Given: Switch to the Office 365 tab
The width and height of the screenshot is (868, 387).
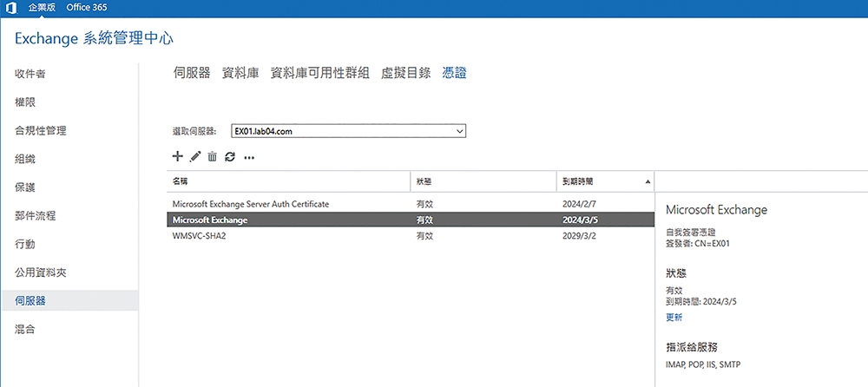Looking at the screenshot, I should [86, 8].
